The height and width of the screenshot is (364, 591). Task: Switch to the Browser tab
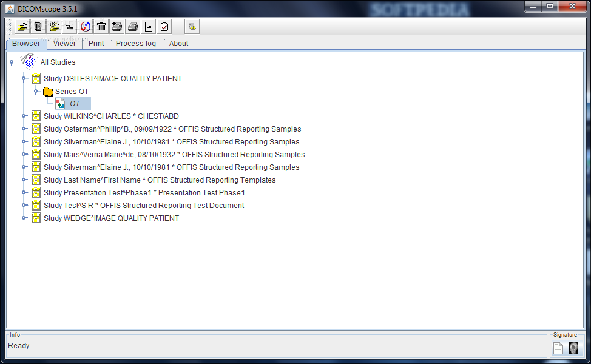[x=26, y=44]
